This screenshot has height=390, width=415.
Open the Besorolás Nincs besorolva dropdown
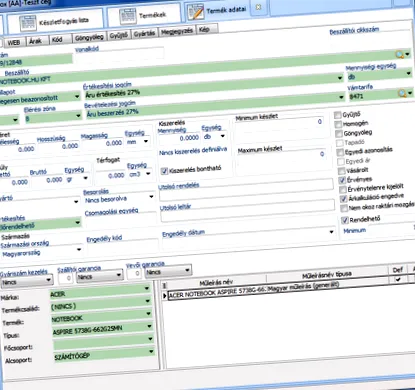click(151, 197)
